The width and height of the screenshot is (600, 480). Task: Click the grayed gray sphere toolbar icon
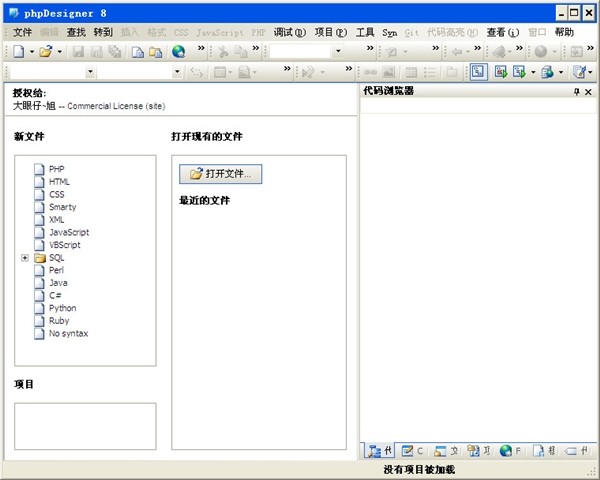click(540, 51)
